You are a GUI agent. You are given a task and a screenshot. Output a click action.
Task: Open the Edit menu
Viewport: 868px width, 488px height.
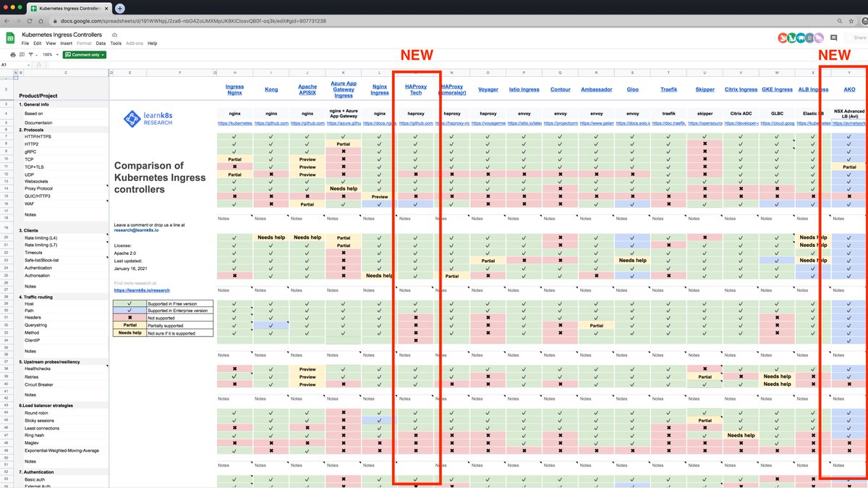[x=38, y=43]
